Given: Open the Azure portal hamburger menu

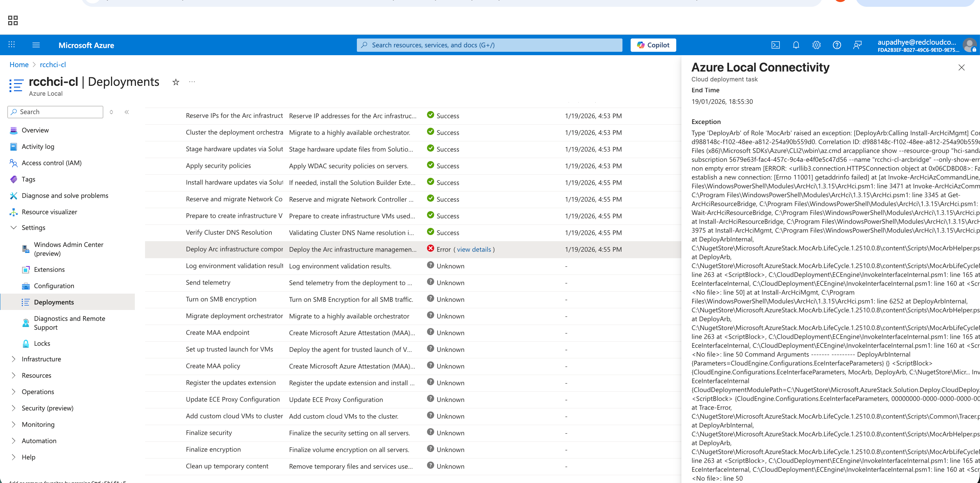Looking at the screenshot, I should coord(36,45).
